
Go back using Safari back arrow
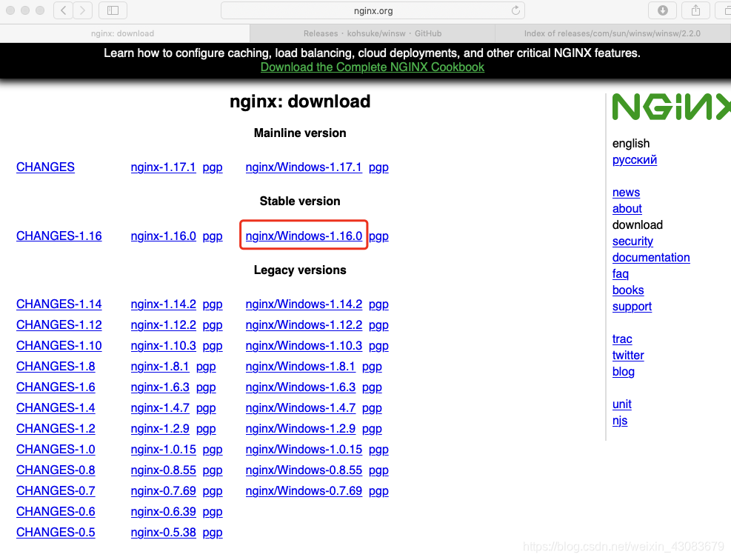pos(64,10)
